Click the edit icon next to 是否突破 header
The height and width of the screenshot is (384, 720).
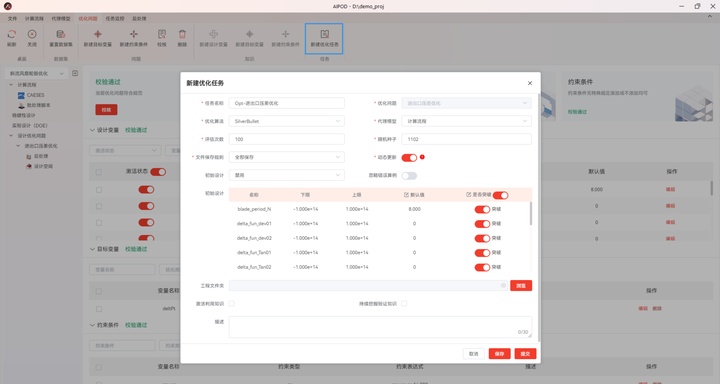[x=468, y=195]
